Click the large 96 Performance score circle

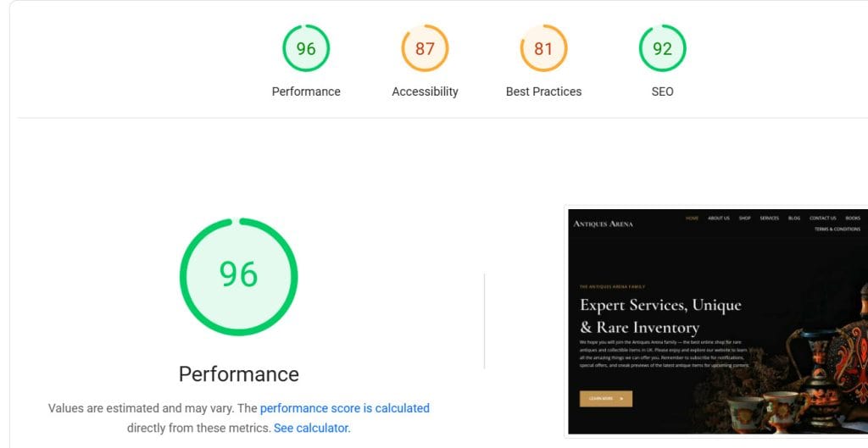click(x=238, y=276)
